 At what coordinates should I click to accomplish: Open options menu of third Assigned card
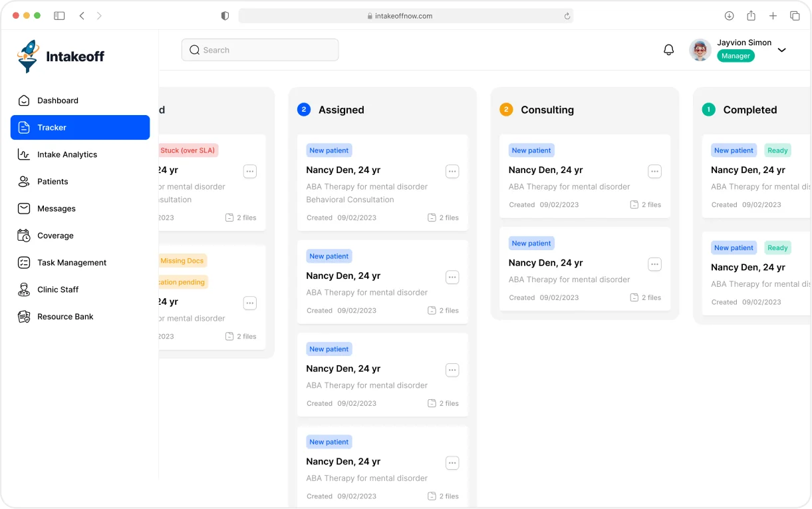tap(452, 371)
